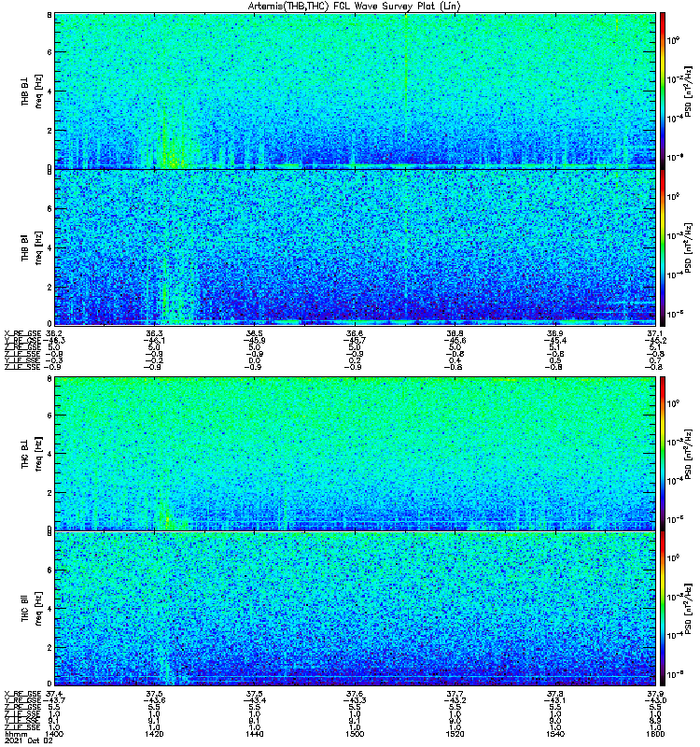Viewport: 700px width, 747px height.
Task: Click the THB B∥ panel PSD color bar
Action: (x=663, y=247)
